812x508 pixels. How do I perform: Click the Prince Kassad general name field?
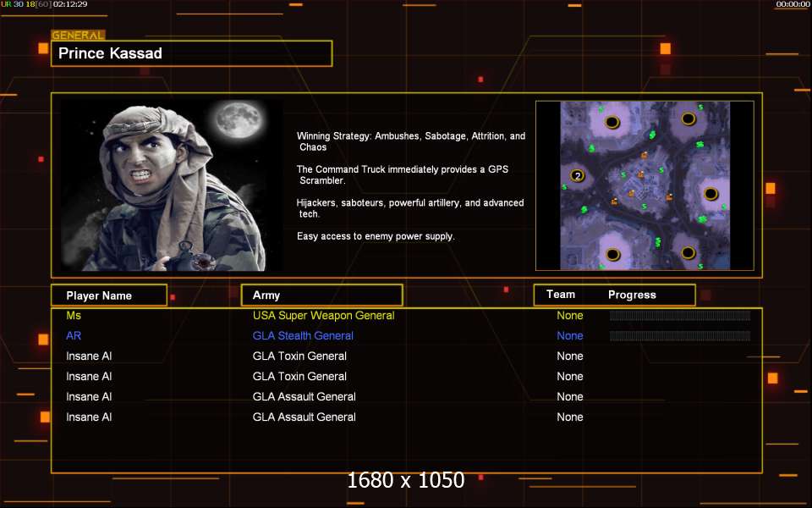[191, 53]
